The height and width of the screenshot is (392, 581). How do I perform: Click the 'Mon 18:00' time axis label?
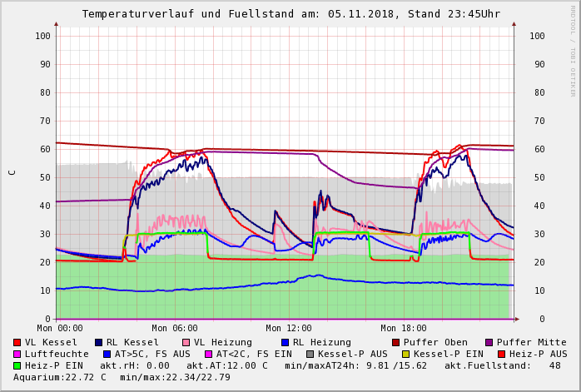[404, 329]
